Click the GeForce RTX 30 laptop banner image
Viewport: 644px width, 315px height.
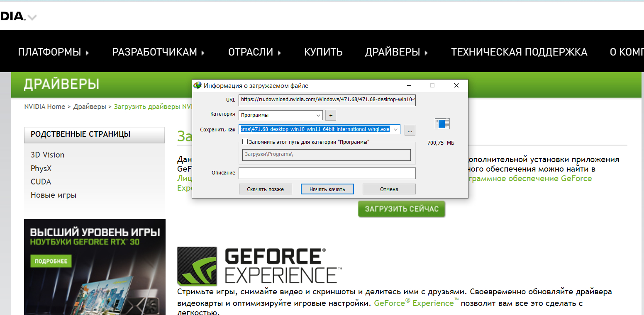click(x=95, y=267)
